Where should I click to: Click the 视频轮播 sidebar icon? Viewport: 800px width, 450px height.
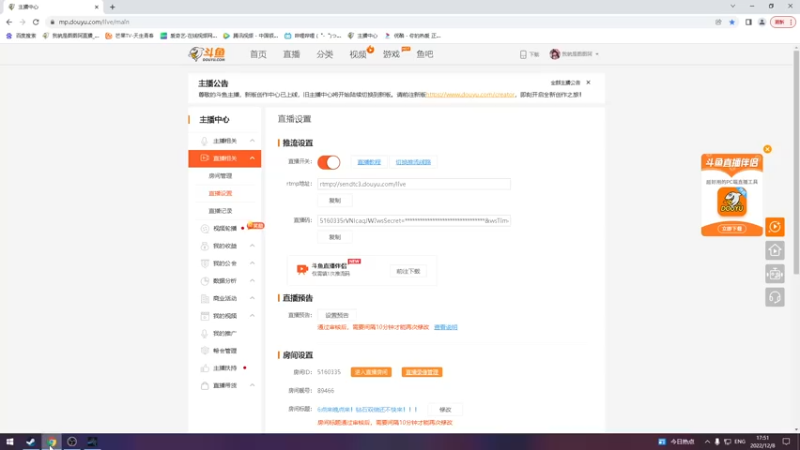click(x=205, y=229)
